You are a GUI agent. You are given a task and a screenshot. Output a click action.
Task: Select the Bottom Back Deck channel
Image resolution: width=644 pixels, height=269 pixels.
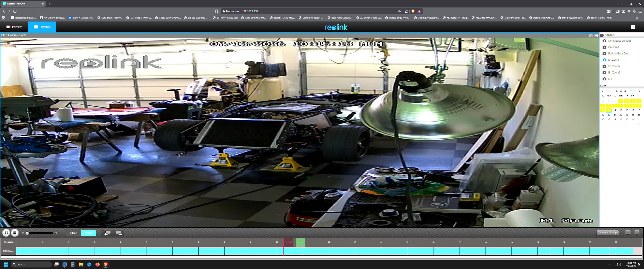(x=619, y=53)
